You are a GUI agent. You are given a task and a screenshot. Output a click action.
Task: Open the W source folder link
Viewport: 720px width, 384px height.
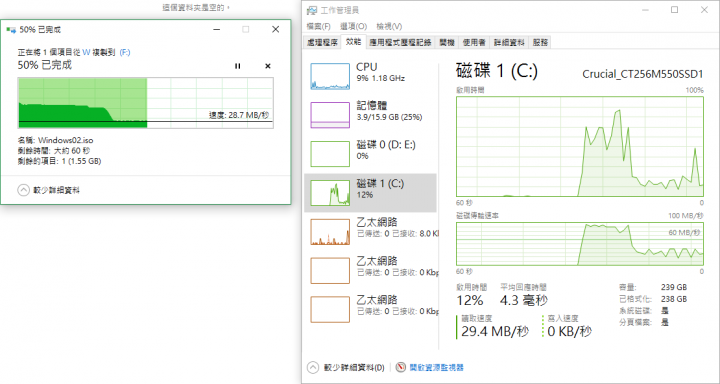(x=86, y=52)
